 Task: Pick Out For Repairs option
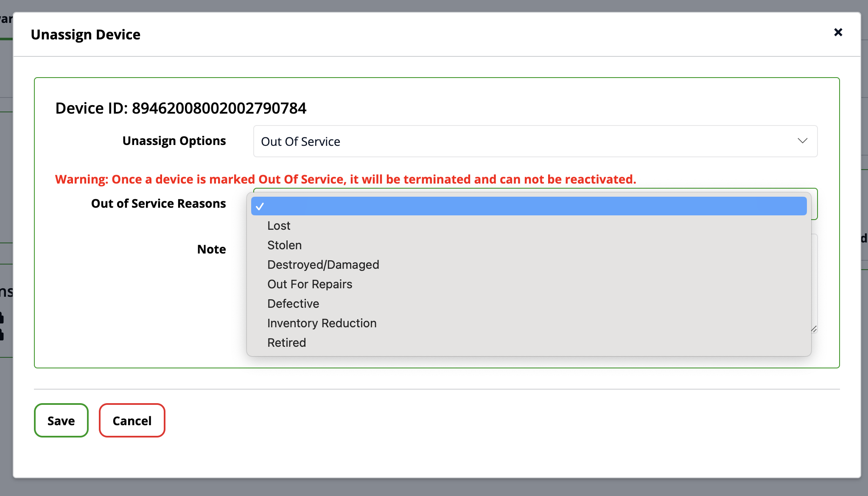(310, 284)
